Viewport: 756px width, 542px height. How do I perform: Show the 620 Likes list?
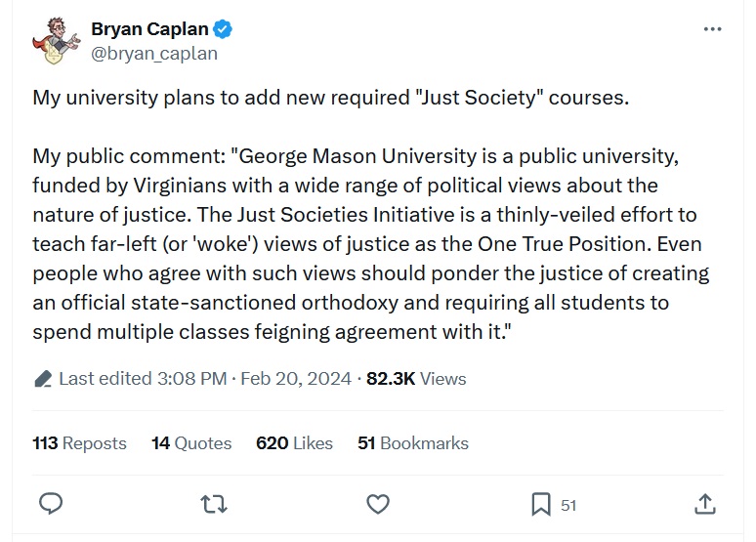[x=294, y=443]
